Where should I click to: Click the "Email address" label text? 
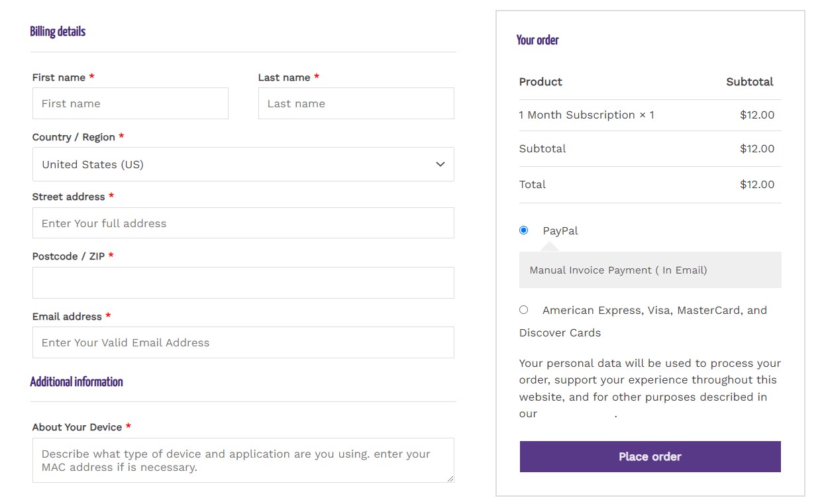coord(67,317)
